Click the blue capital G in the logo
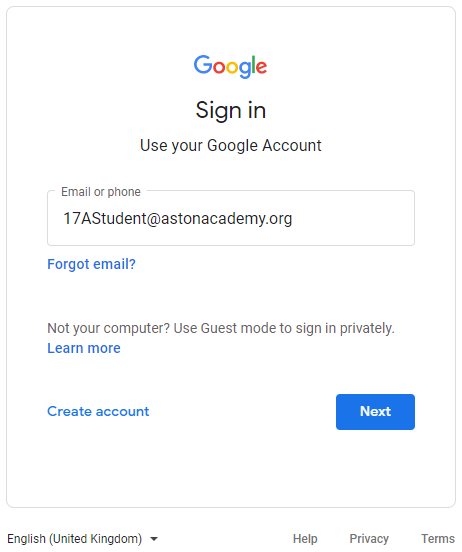 pyautogui.click(x=203, y=64)
